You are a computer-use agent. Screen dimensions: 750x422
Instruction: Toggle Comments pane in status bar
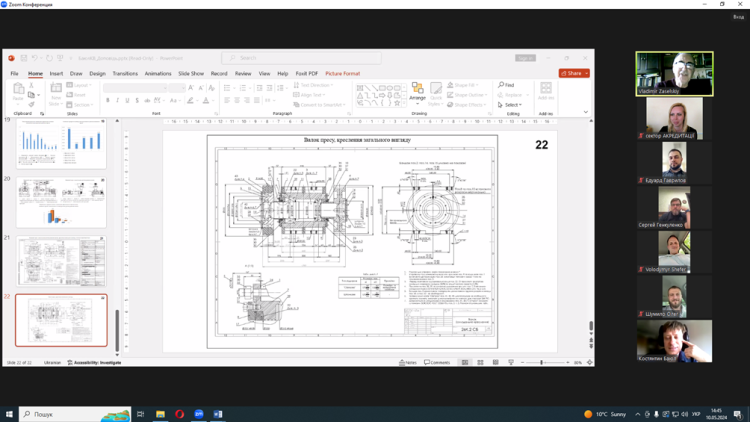(x=437, y=362)
